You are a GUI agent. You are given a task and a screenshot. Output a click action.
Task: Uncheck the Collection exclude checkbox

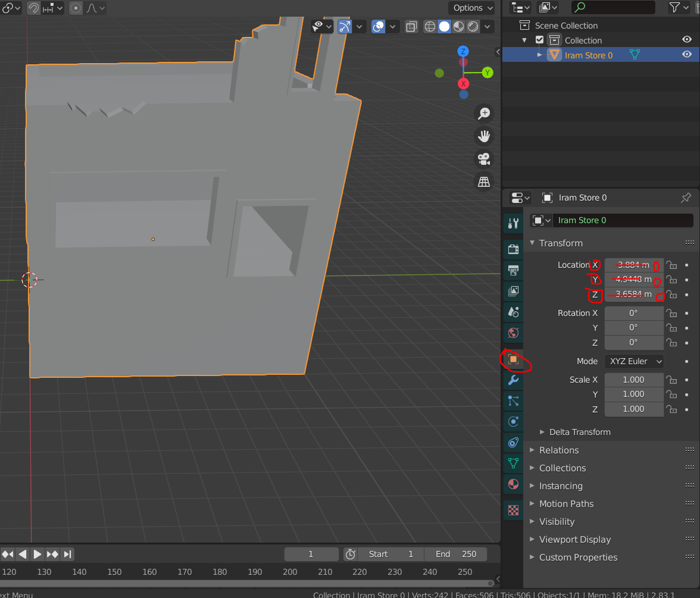pos(539,40)
